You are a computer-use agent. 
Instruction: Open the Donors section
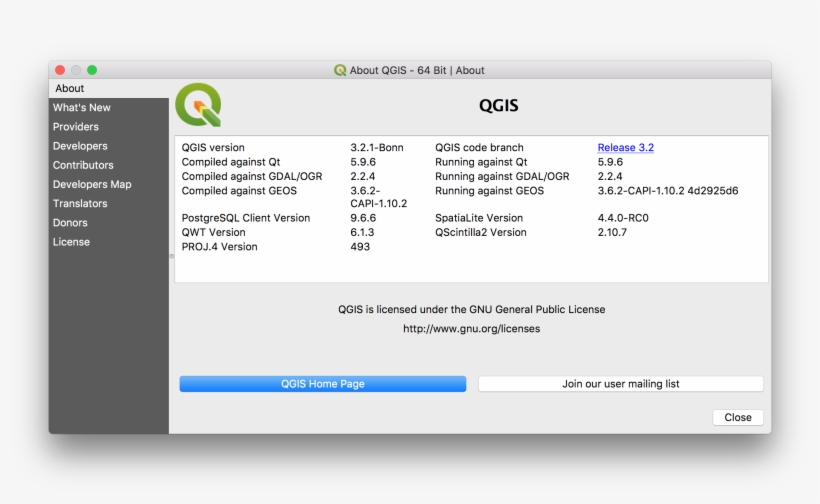coord(109,223)
